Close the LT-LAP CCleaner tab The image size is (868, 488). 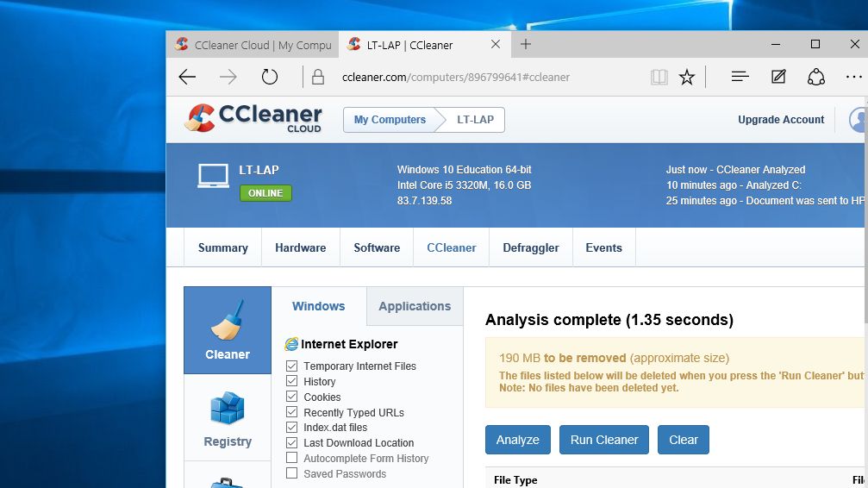tap(496, 44)
